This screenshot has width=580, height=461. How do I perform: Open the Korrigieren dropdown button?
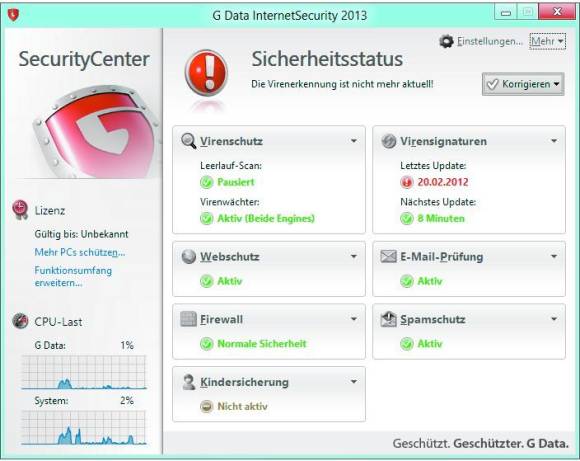[x=523, y=84]
